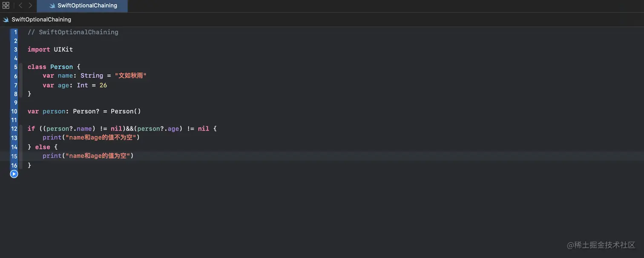Screen dimensions: 644x258
Task: Click the comment text on line 1
Action: tap(73, 32)
